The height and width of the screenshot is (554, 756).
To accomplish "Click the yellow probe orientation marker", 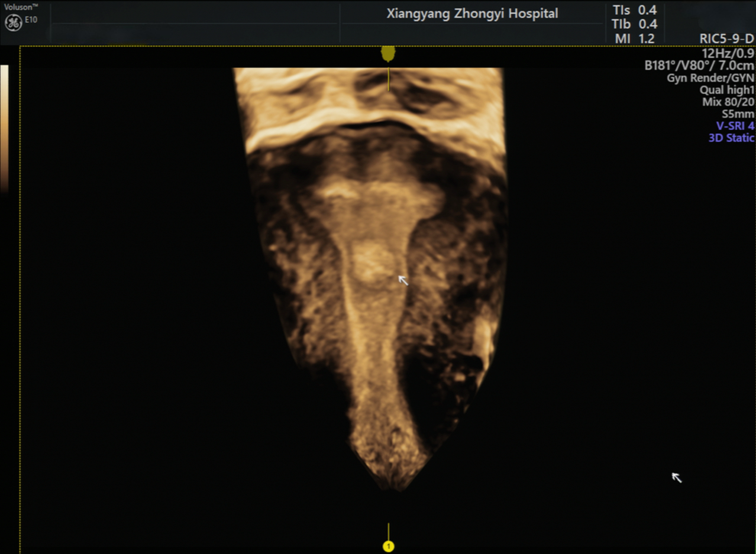I will click(x=388, y=54).
